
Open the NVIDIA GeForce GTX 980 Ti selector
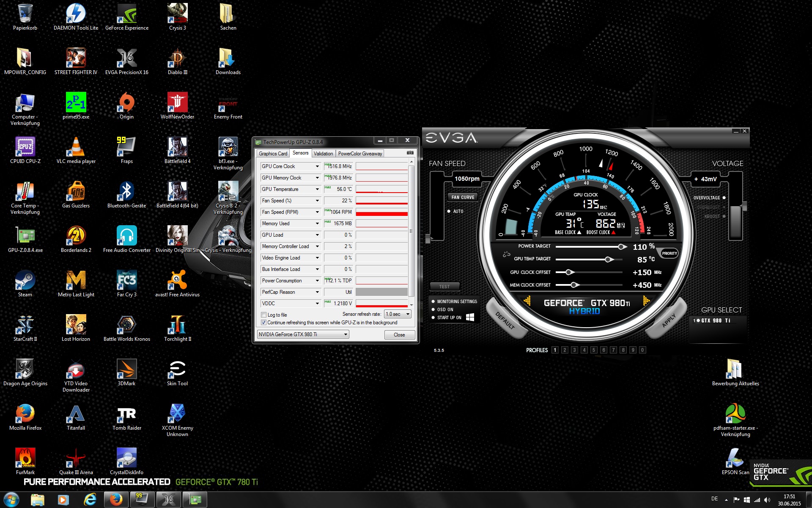tap(303, 334)
